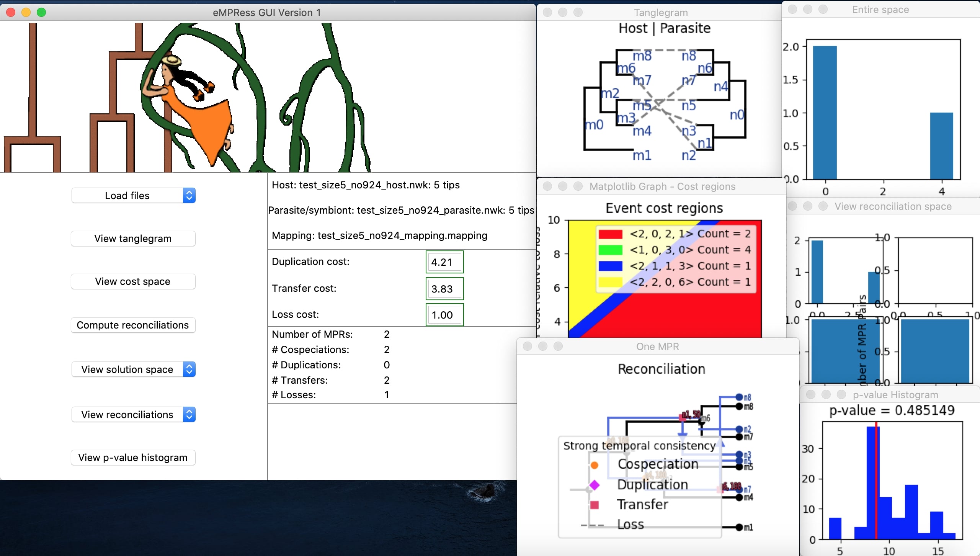Open the View p-value histogram

[133, 458]
